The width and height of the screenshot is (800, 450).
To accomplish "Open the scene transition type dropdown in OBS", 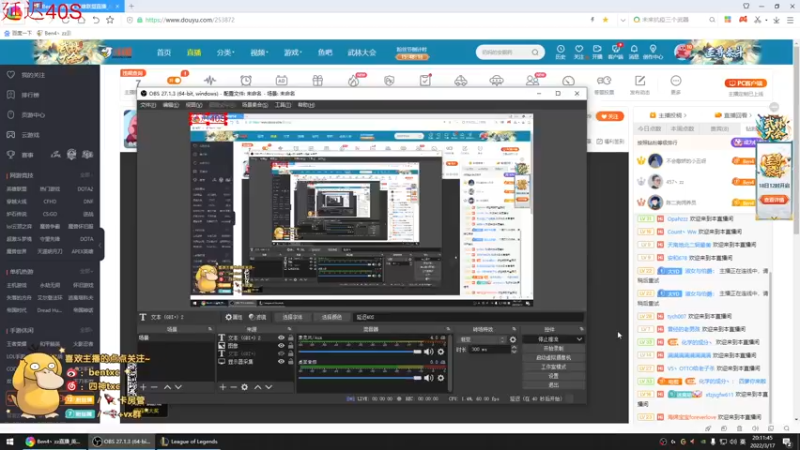I will (x=482, y=339).
